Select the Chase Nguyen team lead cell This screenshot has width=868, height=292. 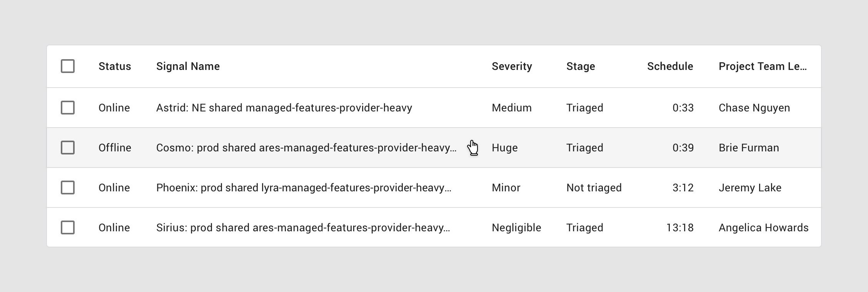pos(754,108)
